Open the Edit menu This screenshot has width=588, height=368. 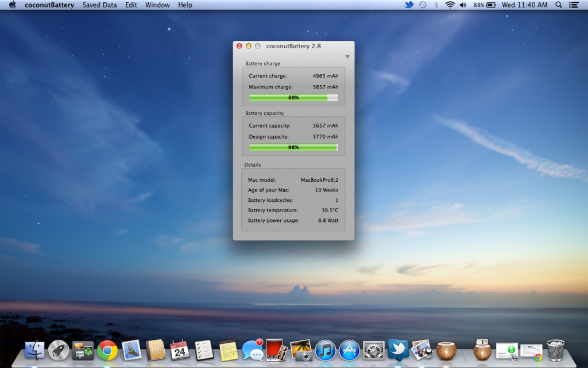(x=131, y=5)
